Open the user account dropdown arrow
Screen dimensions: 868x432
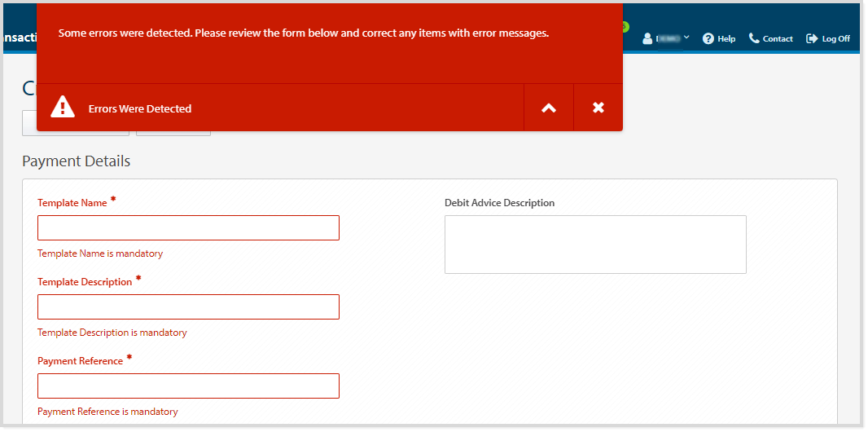tap(686, 37)
